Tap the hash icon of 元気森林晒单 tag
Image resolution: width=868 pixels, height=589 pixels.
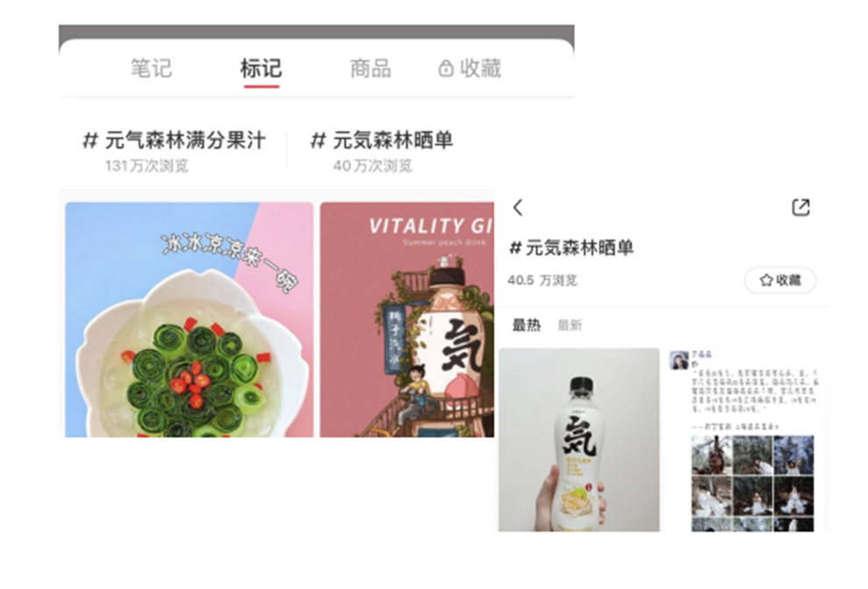pos(318,140)
